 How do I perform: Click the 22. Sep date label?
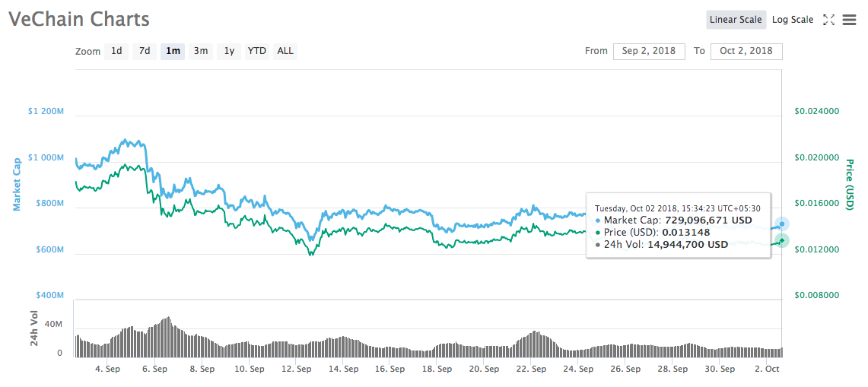tap(531, 368)
